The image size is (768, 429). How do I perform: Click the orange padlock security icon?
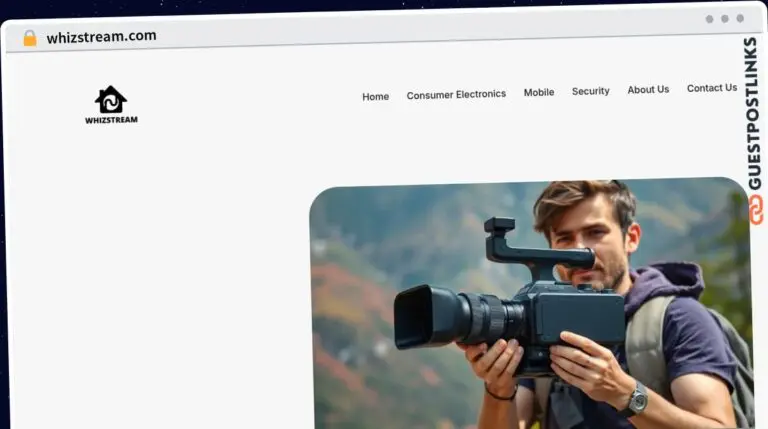[30, 38]
